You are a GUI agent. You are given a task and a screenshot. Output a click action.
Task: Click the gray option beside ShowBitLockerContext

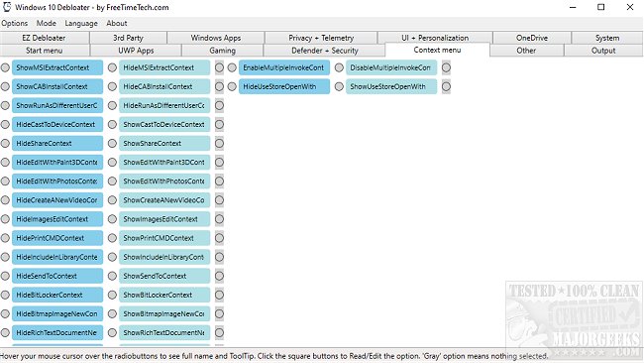click(x=219, y=295)
